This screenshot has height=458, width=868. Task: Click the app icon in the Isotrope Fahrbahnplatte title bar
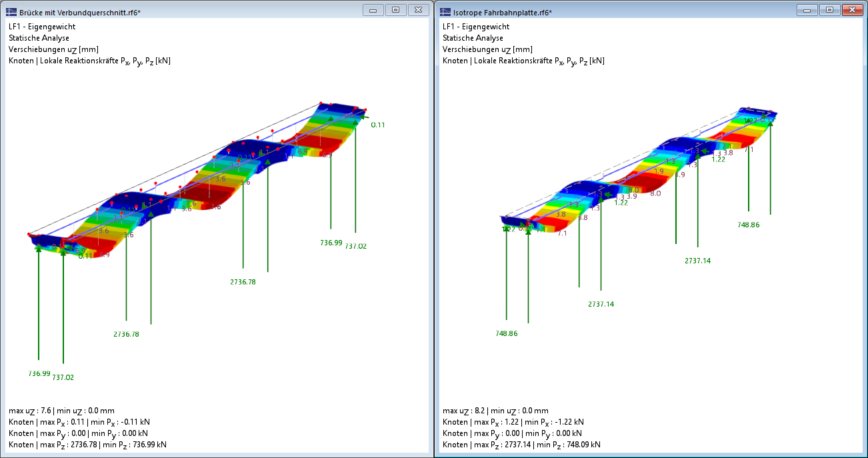click(445, 12)
